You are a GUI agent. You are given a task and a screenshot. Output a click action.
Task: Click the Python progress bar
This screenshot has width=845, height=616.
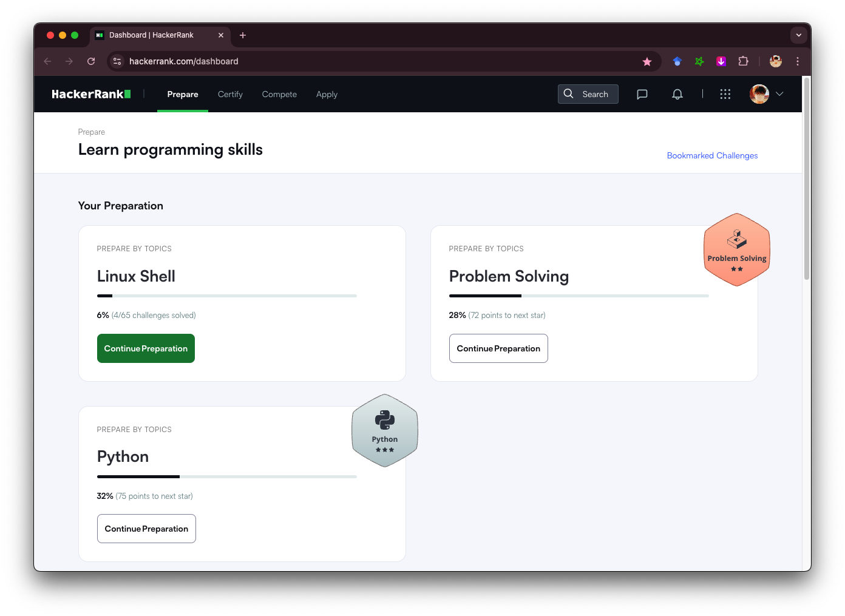coord(227,476)
